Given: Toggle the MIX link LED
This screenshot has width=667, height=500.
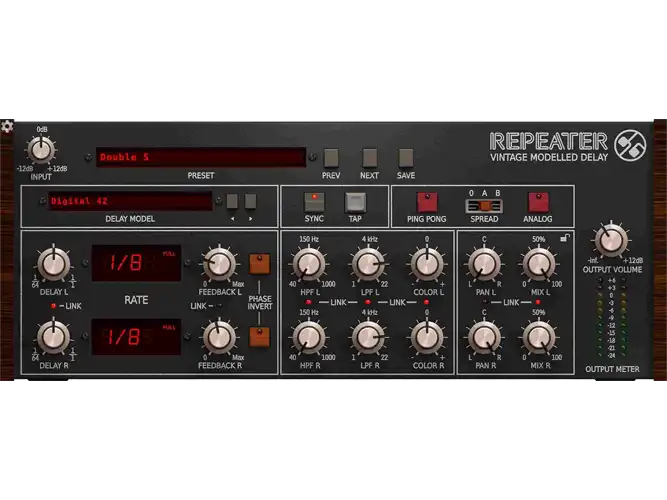Looking at the screenshot, I should 538,302.
